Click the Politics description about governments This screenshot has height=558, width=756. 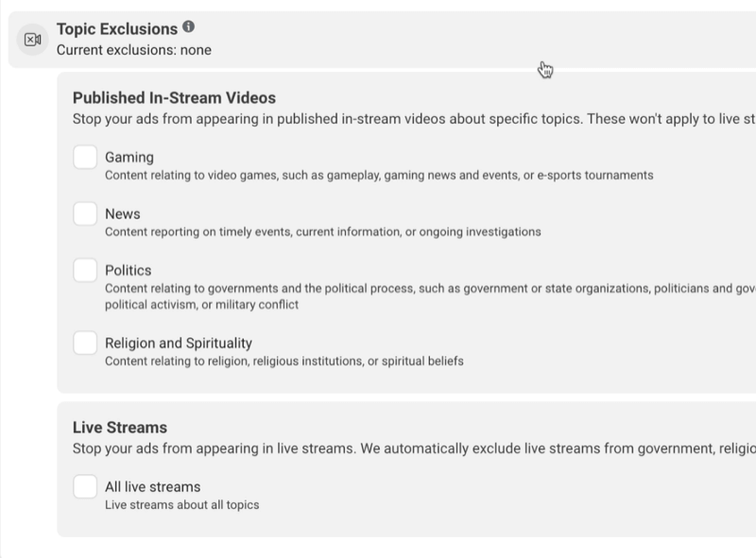[x=431, y=296]
